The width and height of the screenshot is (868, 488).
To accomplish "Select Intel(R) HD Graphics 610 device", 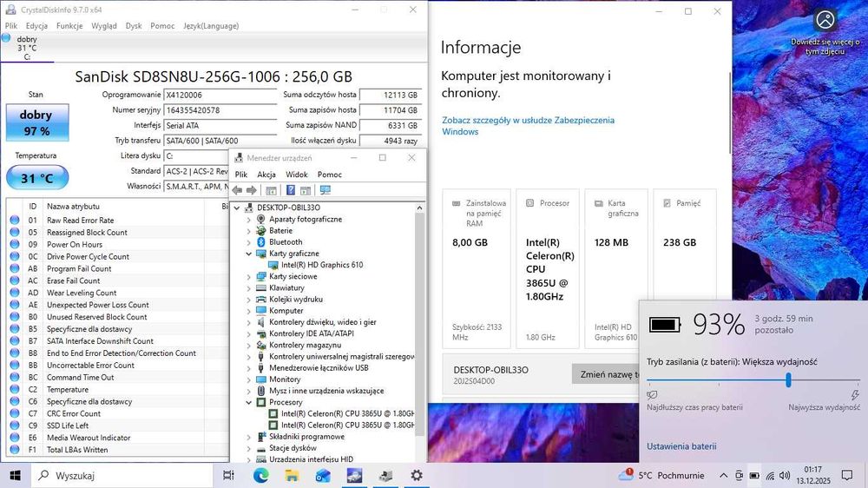I will pyautogui.click(x=322, y=265).
